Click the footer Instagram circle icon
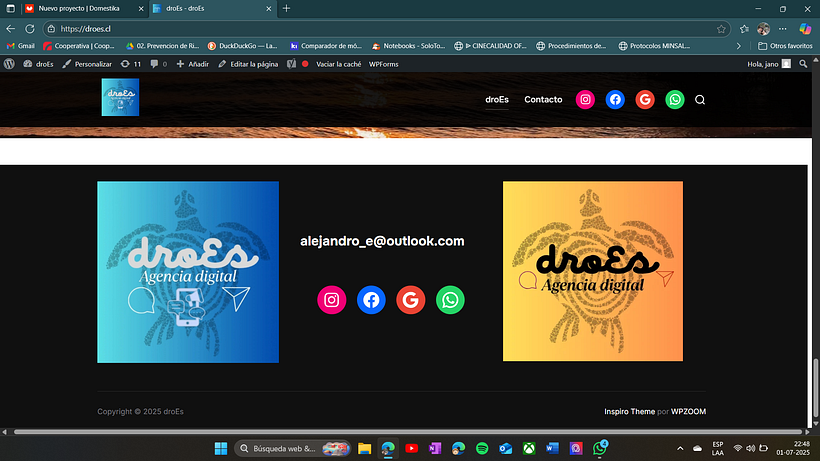 point(332,299)
